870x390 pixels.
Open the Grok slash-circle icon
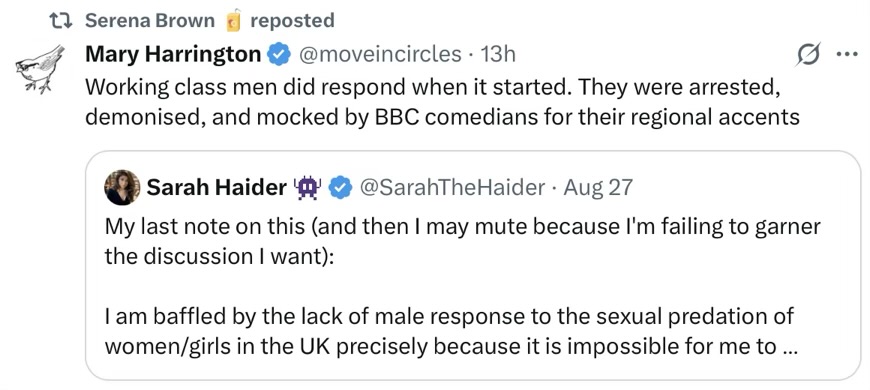coord(807,54)
